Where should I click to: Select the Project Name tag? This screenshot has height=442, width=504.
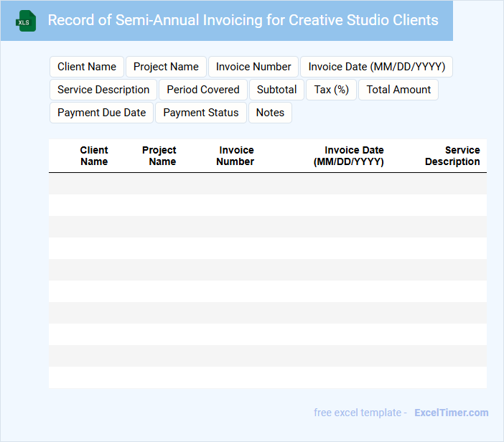pos(166,67)
